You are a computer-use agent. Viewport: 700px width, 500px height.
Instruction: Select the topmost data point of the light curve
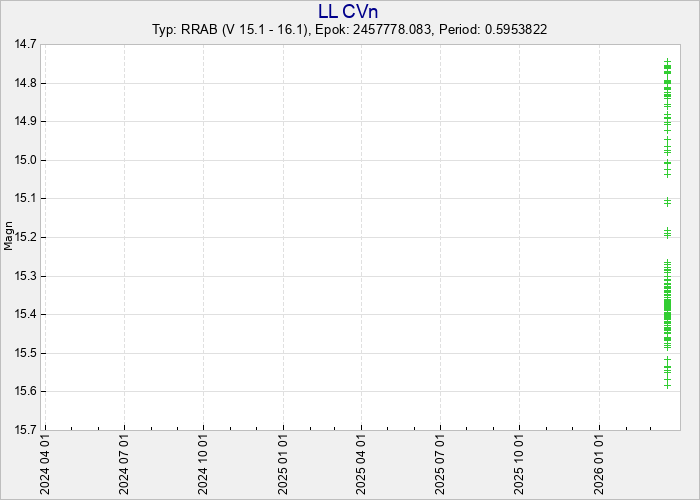(667, 61)
